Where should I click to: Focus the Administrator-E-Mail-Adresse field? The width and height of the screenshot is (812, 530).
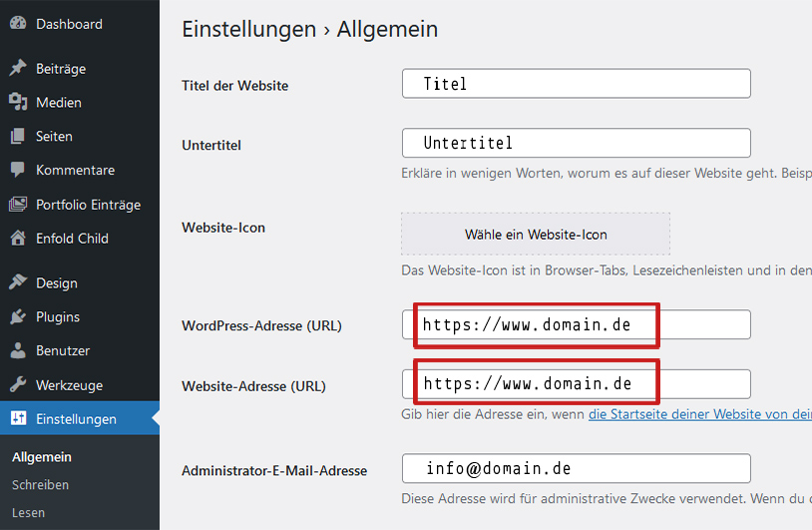click(576, 468)
